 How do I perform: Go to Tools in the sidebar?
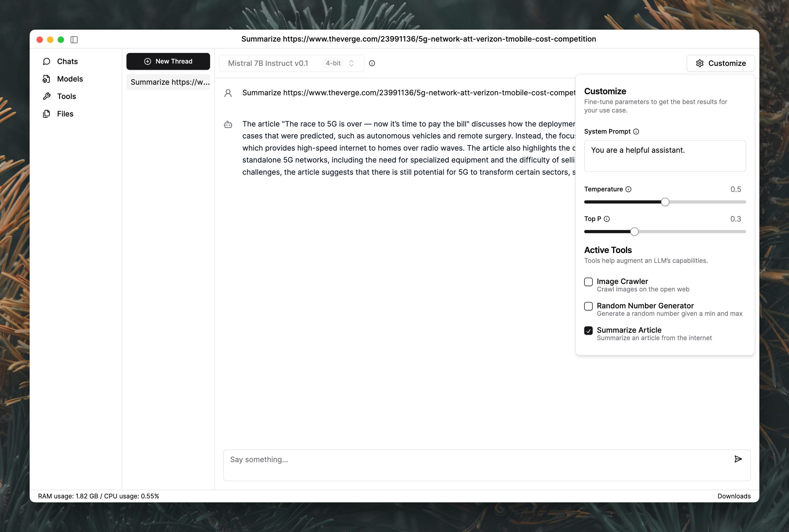pyautogui.click(x=66, y=96)
